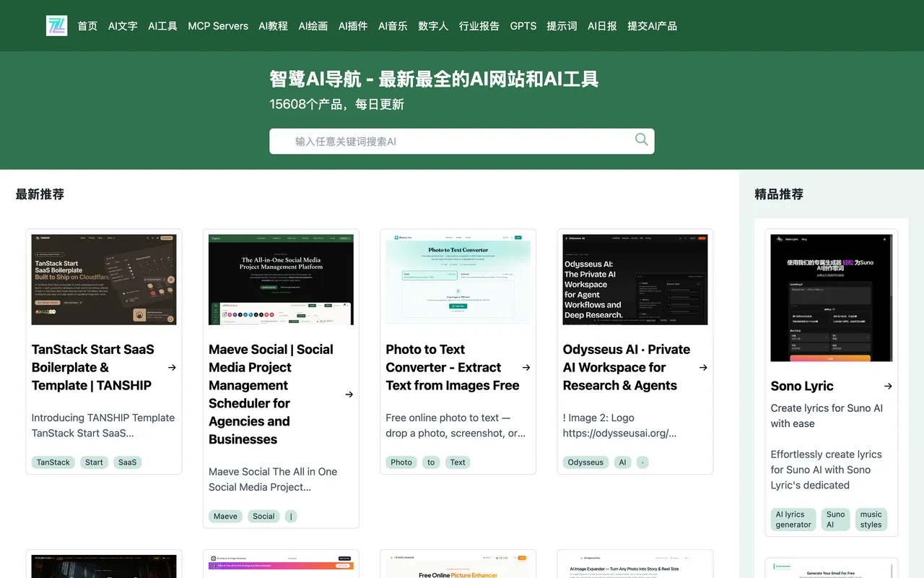Click the SaaS tag
924x578 pixels.
pyautogui.click(x=127, y=462)
